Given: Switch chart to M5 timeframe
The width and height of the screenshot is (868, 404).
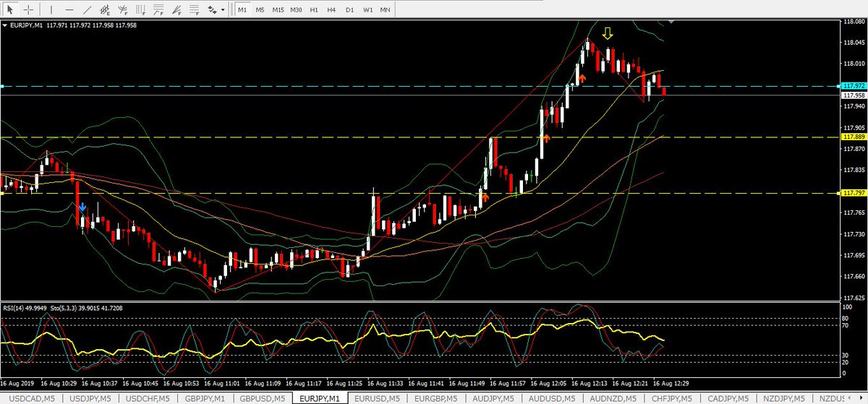Looking at the screenshot, I should tap(260, 9).
